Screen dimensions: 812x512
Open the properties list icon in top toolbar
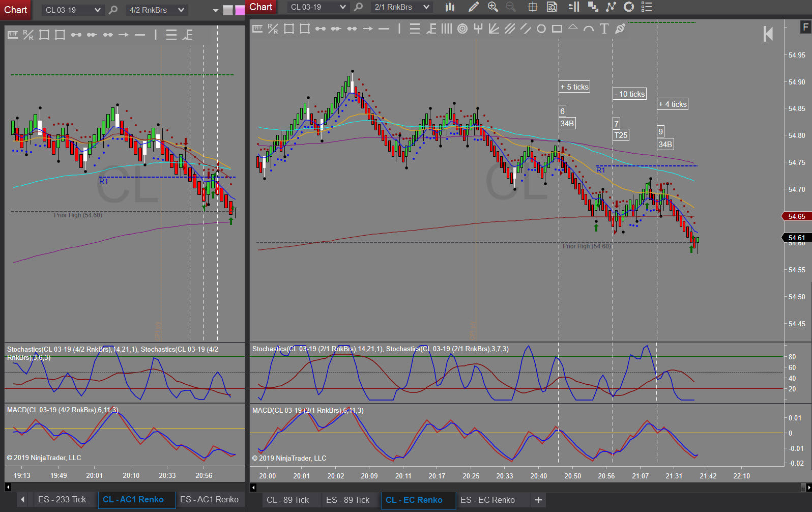click(x=646, y=7)
